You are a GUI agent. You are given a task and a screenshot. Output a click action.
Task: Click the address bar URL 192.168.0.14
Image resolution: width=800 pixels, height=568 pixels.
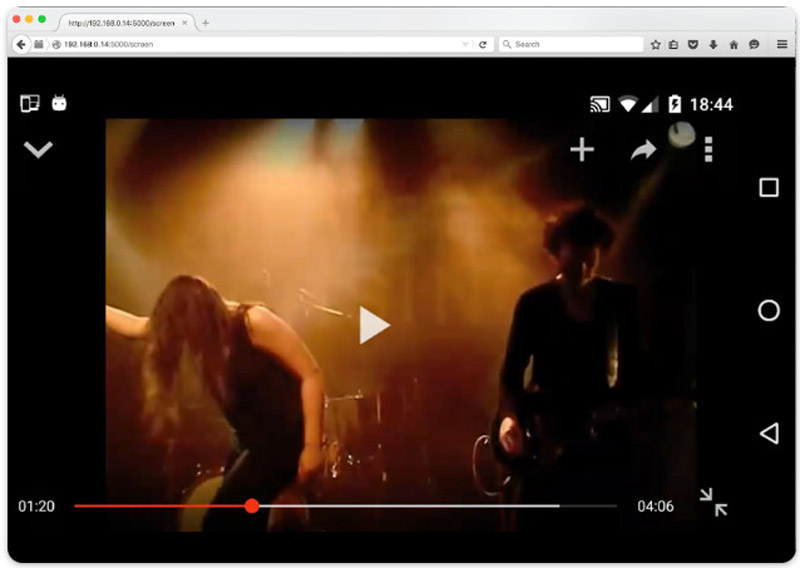(x=109, y=44)
